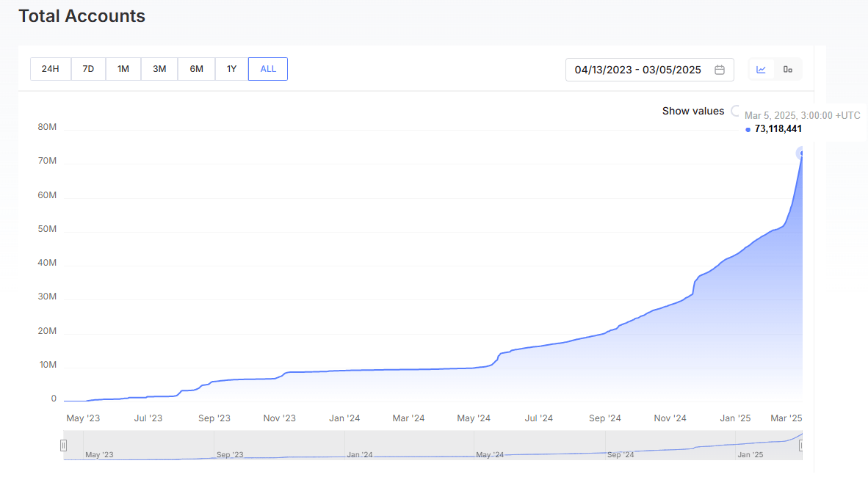This screenshot has height=491, width=868.
Task: Open the date range picker field
Action: (x=637, y=70)
